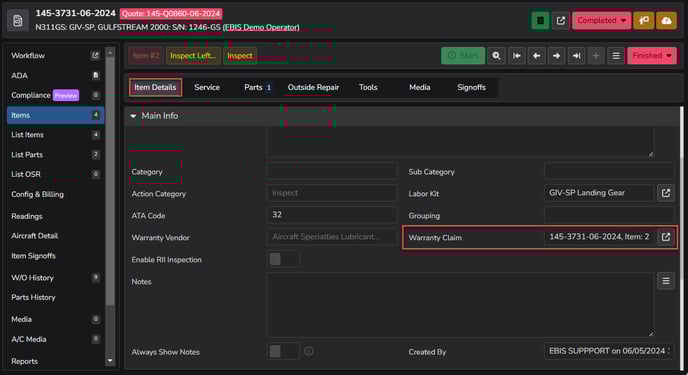Click the Category input field
Screen dimensions: 688x375
[x=332, y=171]
